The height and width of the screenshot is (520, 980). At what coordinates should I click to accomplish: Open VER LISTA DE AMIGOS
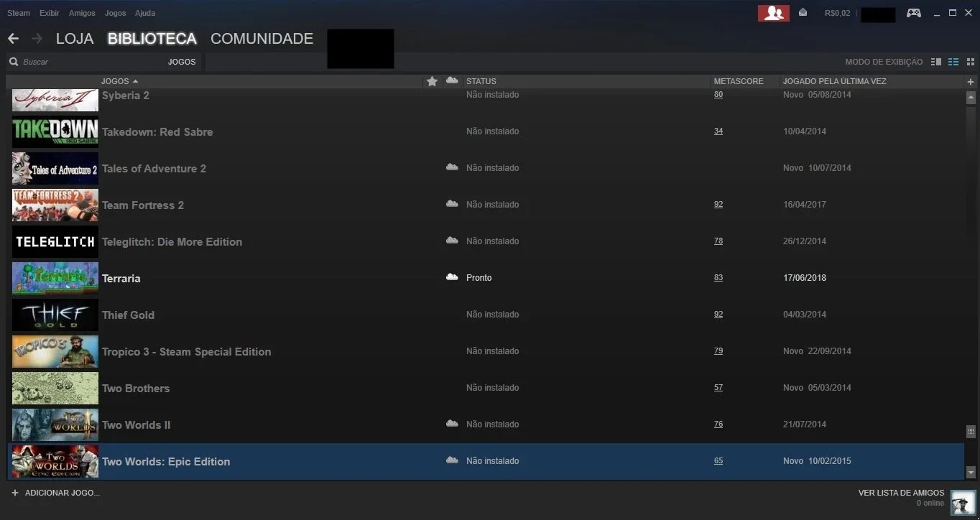[x=902, y=493]
